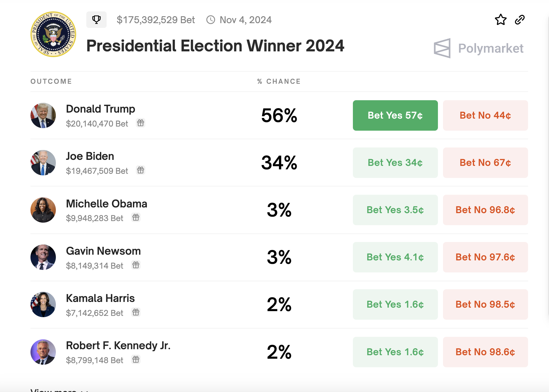Click the gift icon under Gavin Newsom
This screenshot has width=549, height=392.
[x=136, y=265]
